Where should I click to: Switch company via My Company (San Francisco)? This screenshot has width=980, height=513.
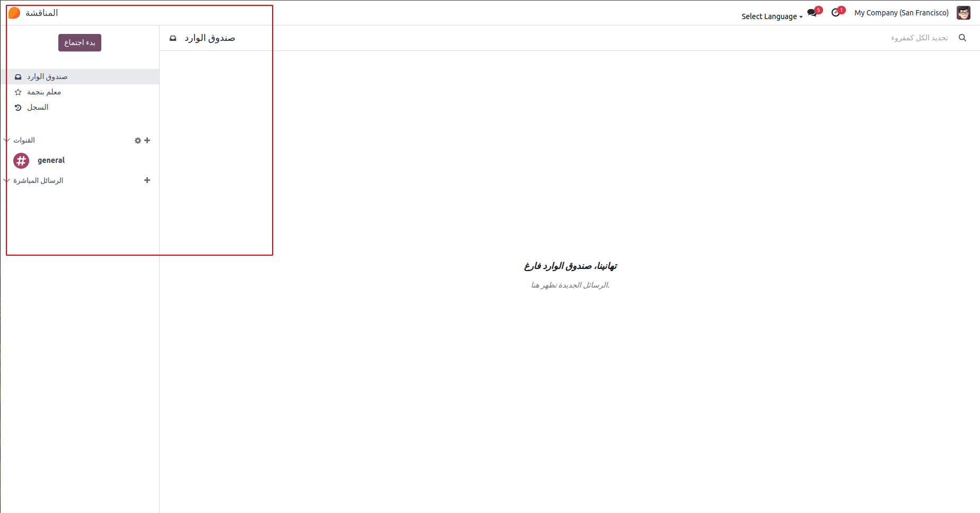[x=902, y=13]
